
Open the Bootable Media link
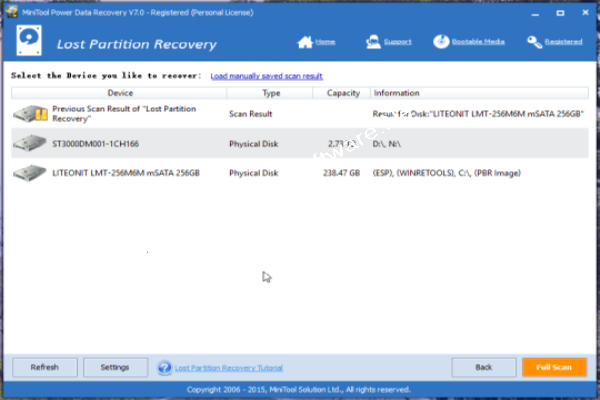478,42
